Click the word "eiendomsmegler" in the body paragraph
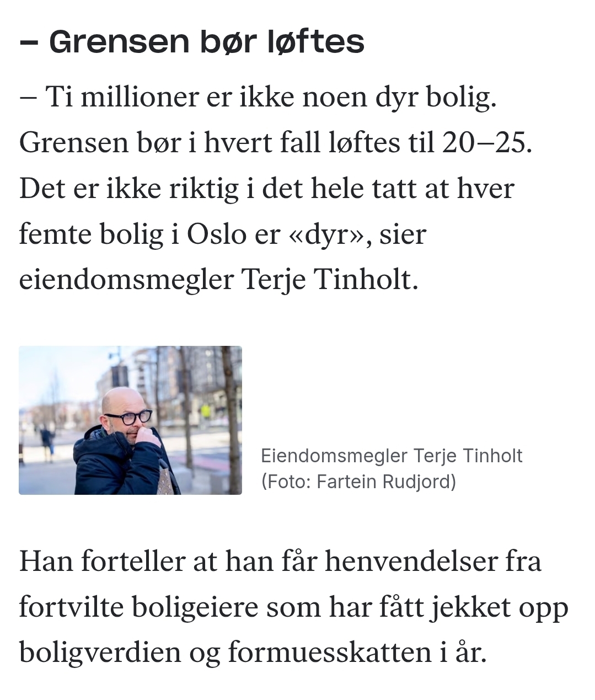 coord(126,280)
